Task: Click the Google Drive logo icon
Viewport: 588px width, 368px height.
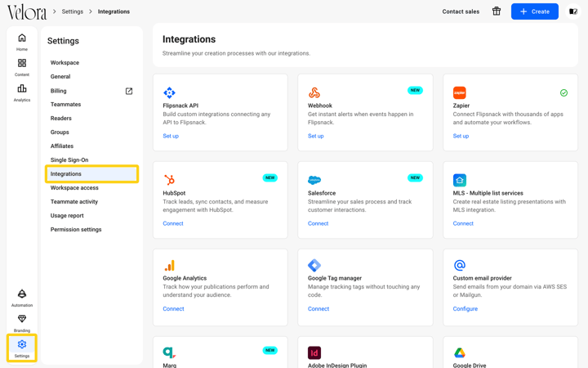Action: (x=459, y=353)
